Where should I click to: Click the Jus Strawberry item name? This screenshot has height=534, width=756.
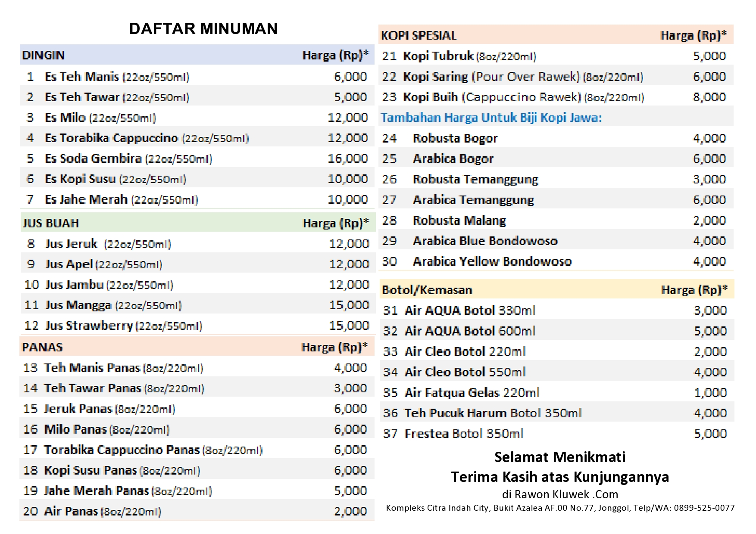click(89, 326)
